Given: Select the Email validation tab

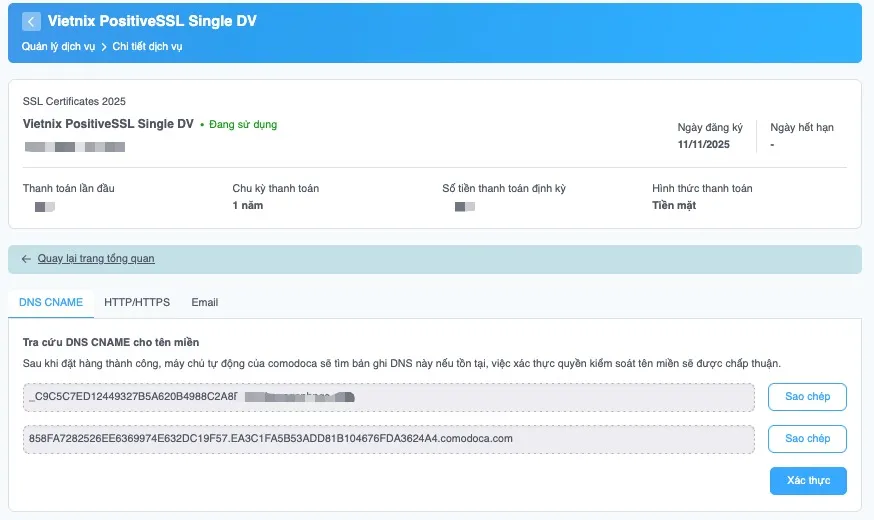Looking at the screenshot, I should (204, 302).
